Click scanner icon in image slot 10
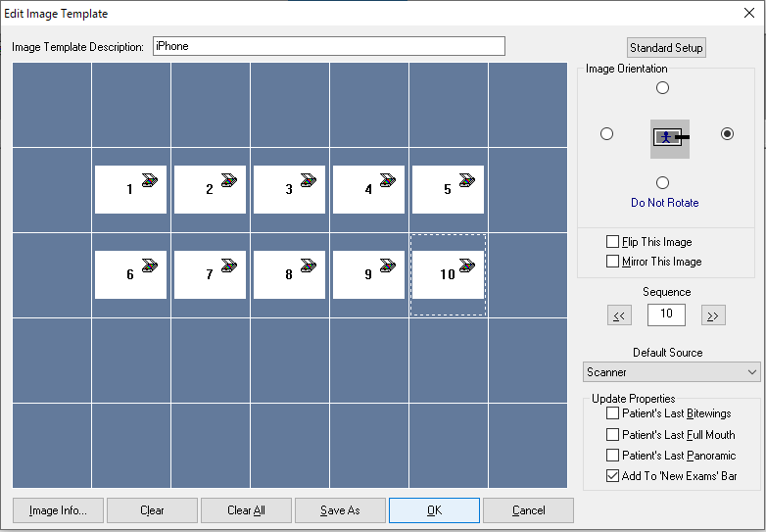Image resolution: width=766 pixels, height=532 pixels. point(467,266)
